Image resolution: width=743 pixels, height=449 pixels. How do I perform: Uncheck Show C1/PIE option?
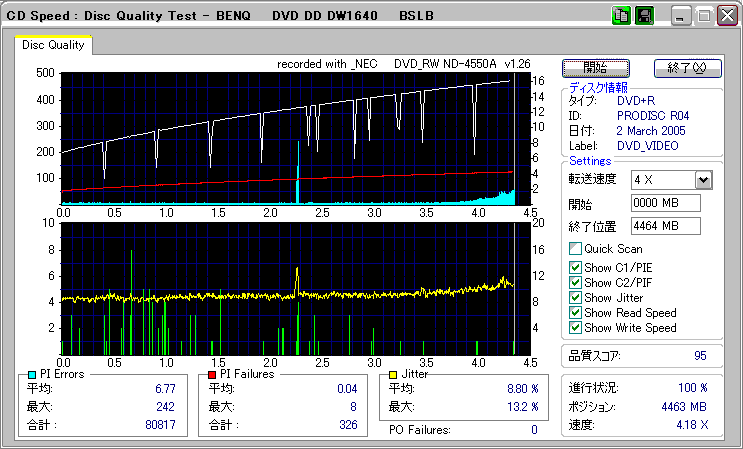pyautogui.click(x=575, y=267)
